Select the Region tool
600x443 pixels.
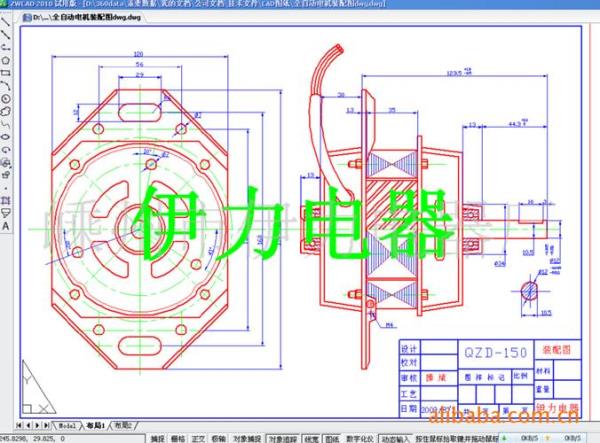tap(5, 213)
